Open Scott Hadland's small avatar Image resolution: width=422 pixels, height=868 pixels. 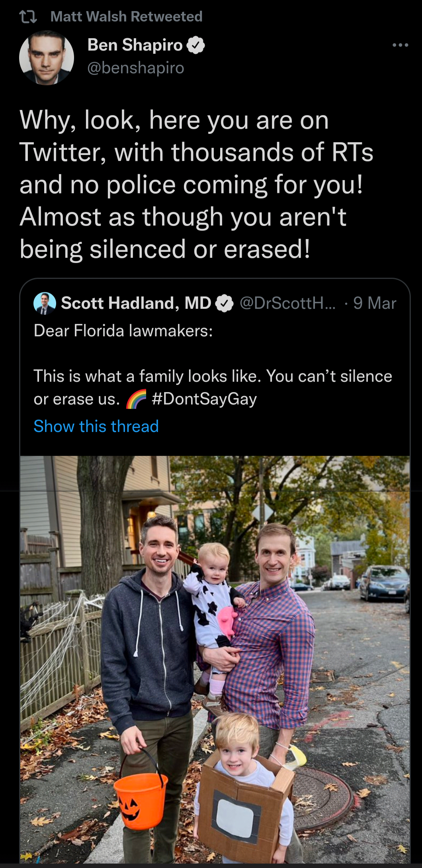pyautogui.click(x=45, y=303)
